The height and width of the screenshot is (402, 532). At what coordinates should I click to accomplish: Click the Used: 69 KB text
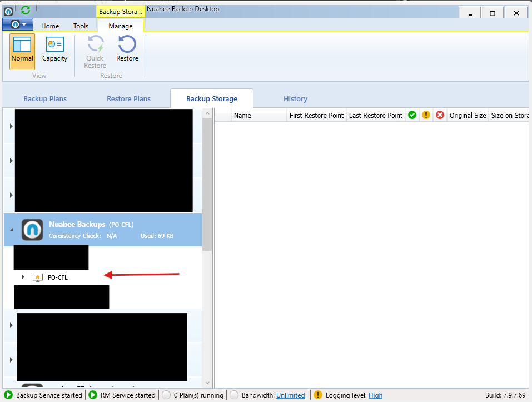point(157,236)
